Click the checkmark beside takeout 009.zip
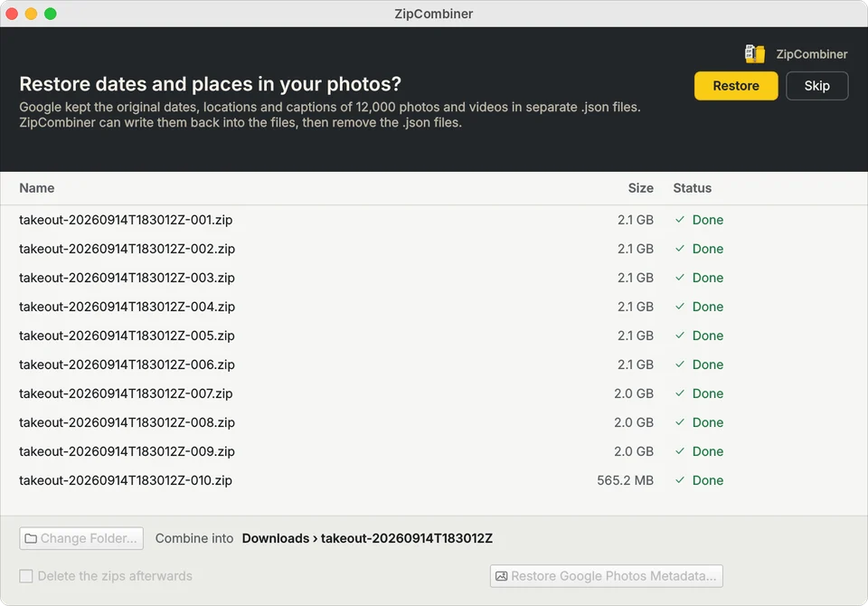Image resolution: width=868 pixels, height=606 pixels. click(x=680, y=451)
